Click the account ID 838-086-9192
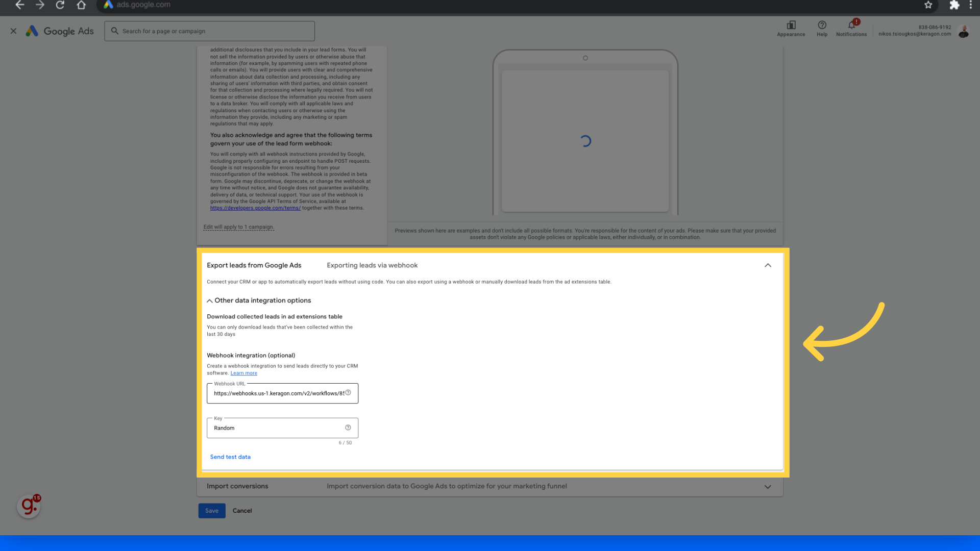Image resolution: width=980 pixels, height=551 pixels. [x=935, y=28]
